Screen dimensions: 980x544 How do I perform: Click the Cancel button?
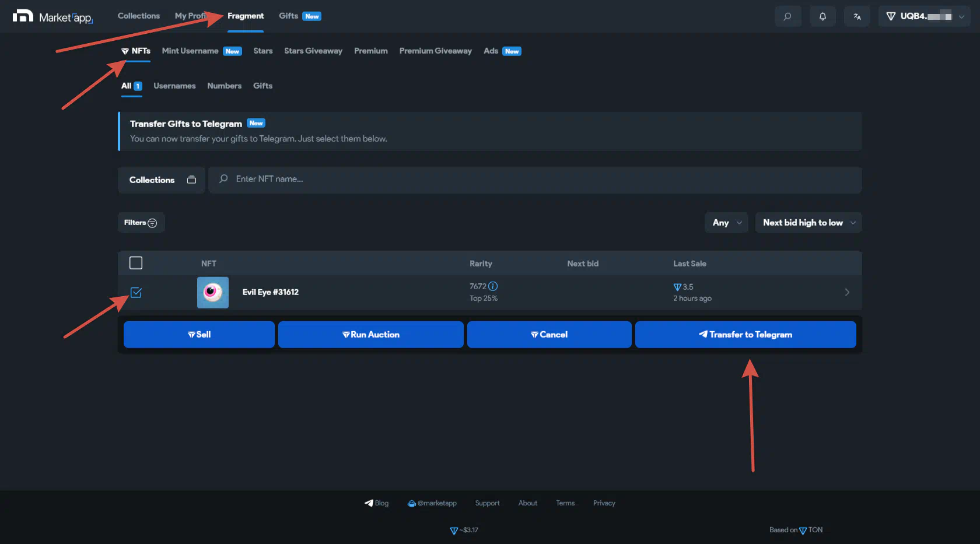[549, 335]
